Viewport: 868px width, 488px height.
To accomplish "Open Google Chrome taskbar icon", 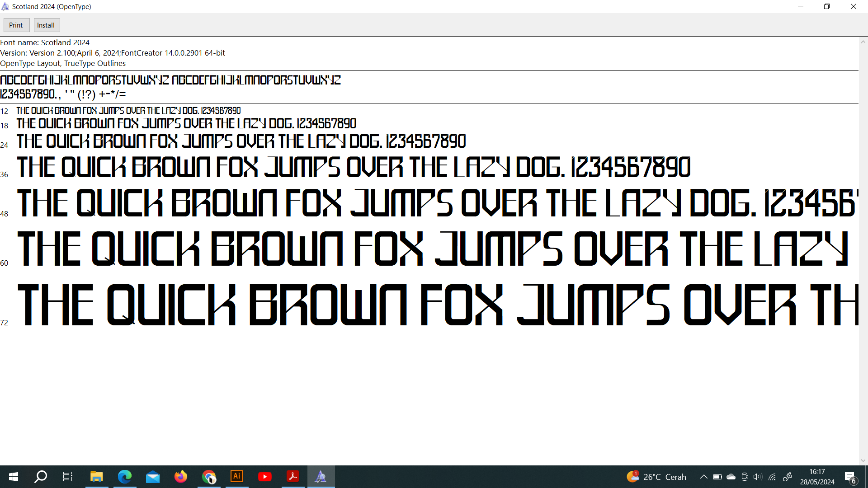I will pyautogui.click(x=209, y=477).
